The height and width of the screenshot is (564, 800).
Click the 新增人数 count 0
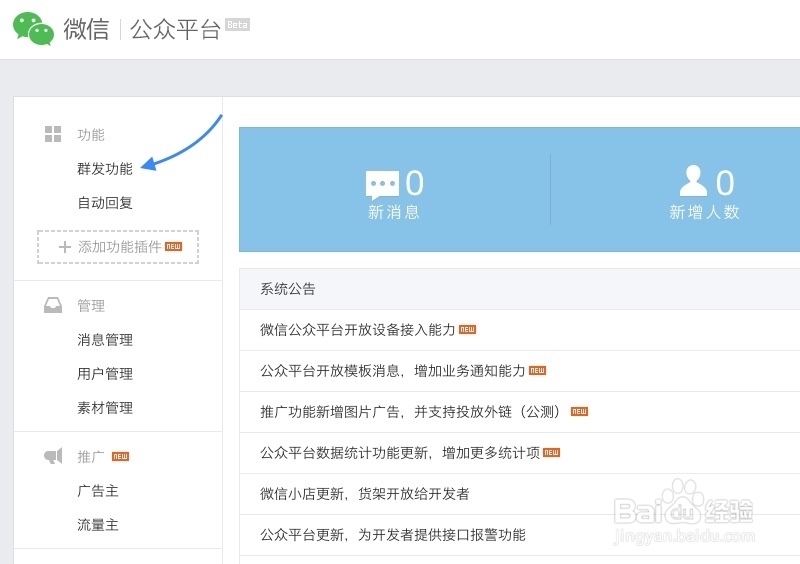coord(725,183)
